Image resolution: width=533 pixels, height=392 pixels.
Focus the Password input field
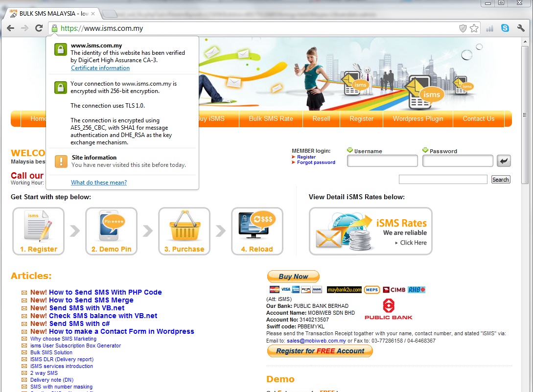tap(458, 161)
